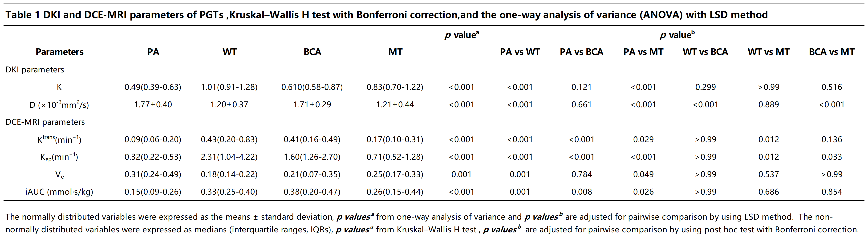Viewport: 868px width, 238px height.
Task: Click the DKI parameters section label
Action: pos(35,70)
